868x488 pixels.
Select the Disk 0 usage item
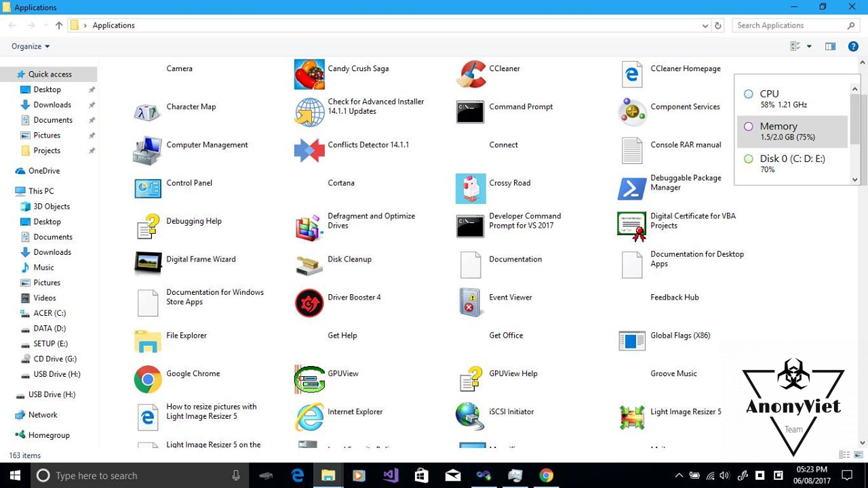click(792, 164)
